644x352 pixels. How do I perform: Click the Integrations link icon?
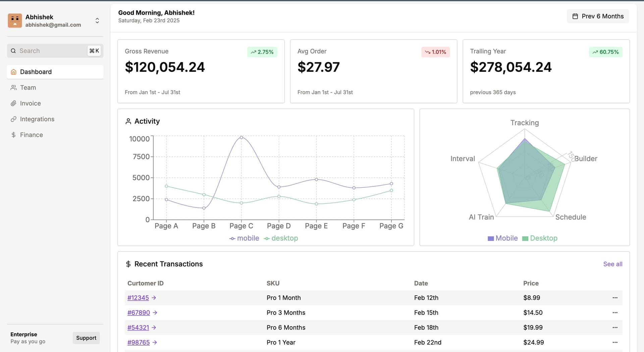click(13, 119)
